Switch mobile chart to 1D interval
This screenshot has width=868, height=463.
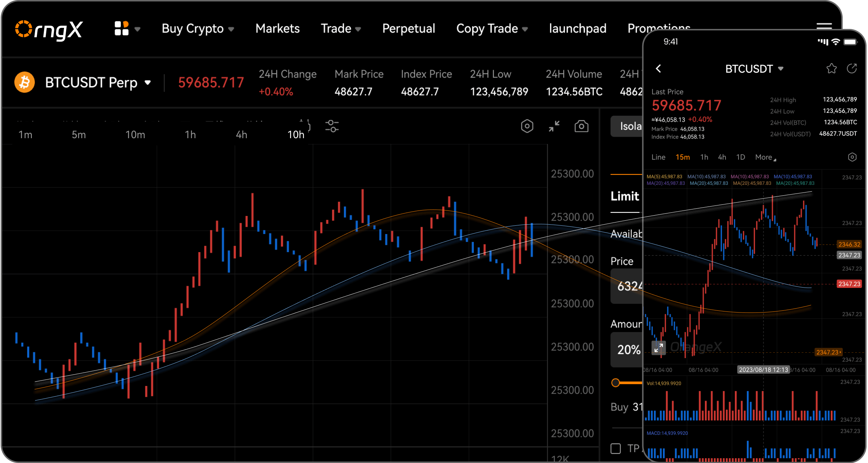coord(740,157)
